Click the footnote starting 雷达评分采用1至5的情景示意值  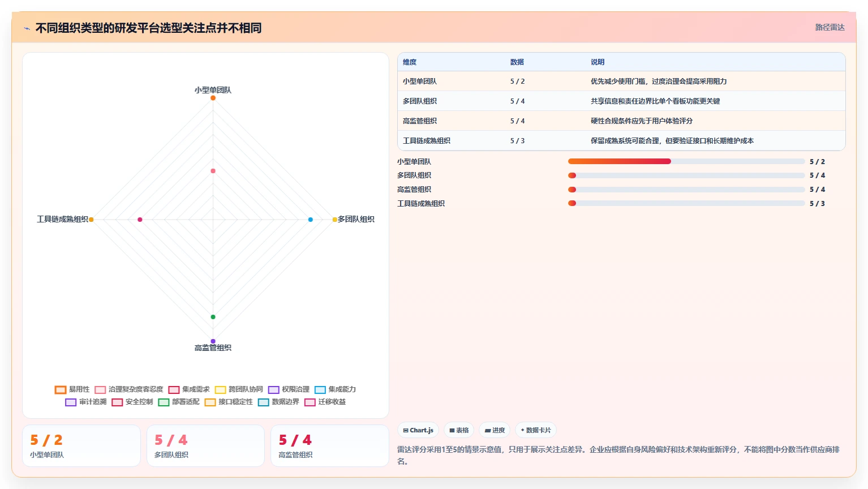(618, 455)
